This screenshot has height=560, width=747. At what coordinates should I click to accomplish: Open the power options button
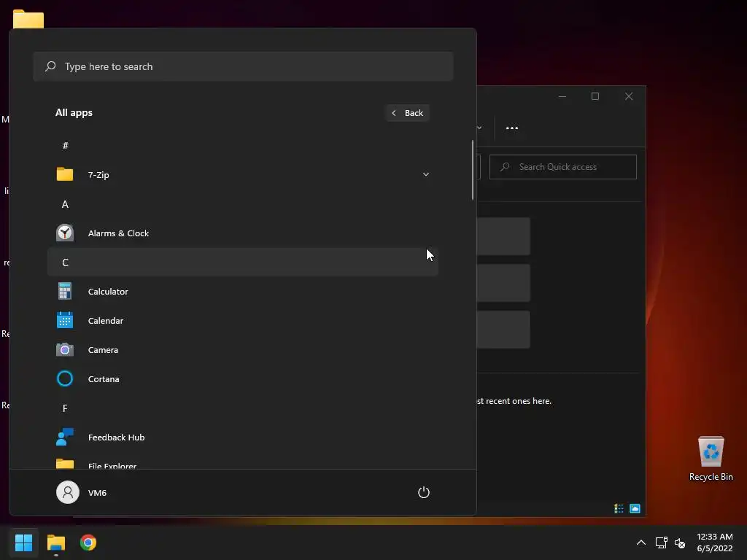click(x=424, y=492)
